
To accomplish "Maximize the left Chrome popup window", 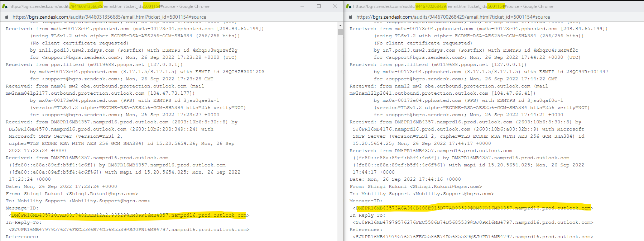I will click(x=319, y=6).
